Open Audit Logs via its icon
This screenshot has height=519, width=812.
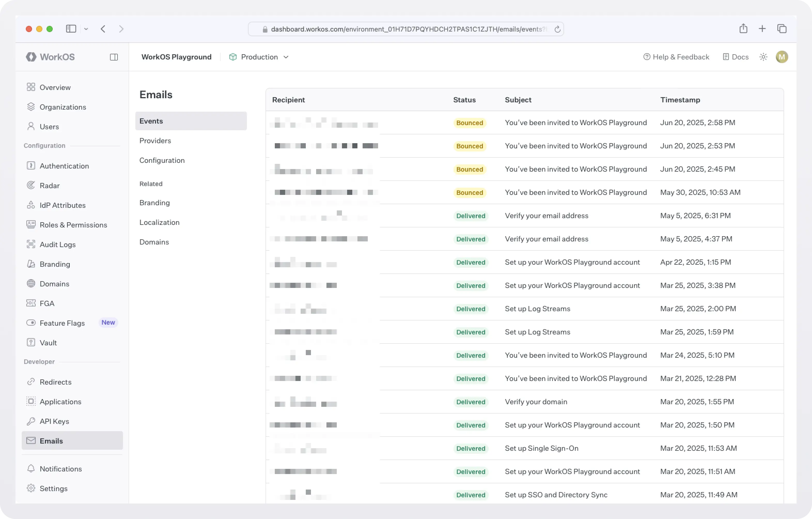pos(31,244)
